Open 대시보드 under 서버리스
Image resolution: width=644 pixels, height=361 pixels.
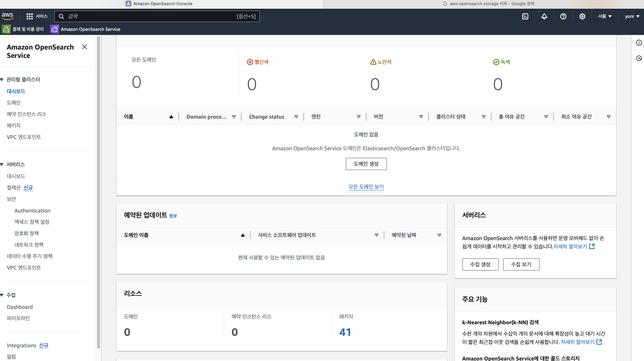click(x=16, y=176)
